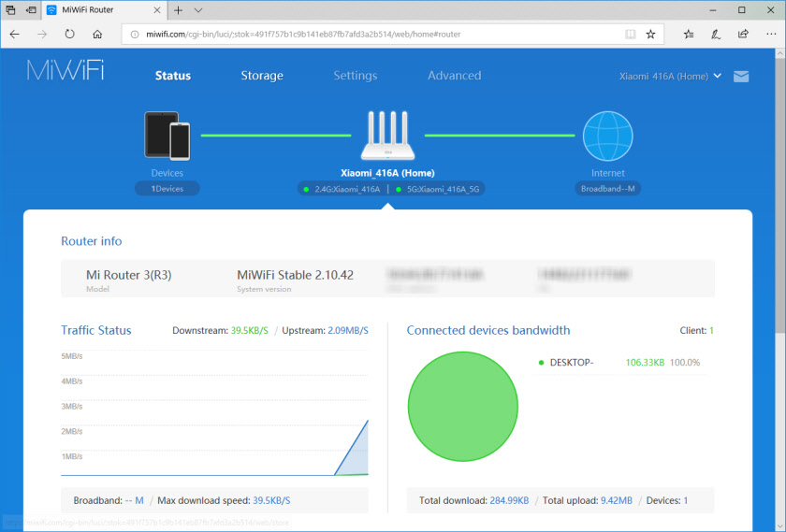786x532 pixels.
Task: Click the Total download 284.99KB value
Action: tap(509, 500)
